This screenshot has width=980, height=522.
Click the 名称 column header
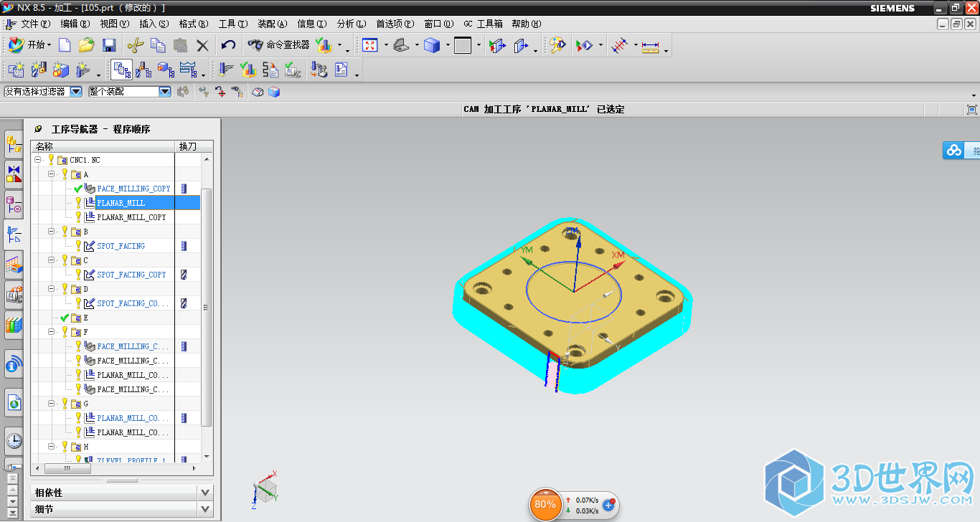point(103,146)
